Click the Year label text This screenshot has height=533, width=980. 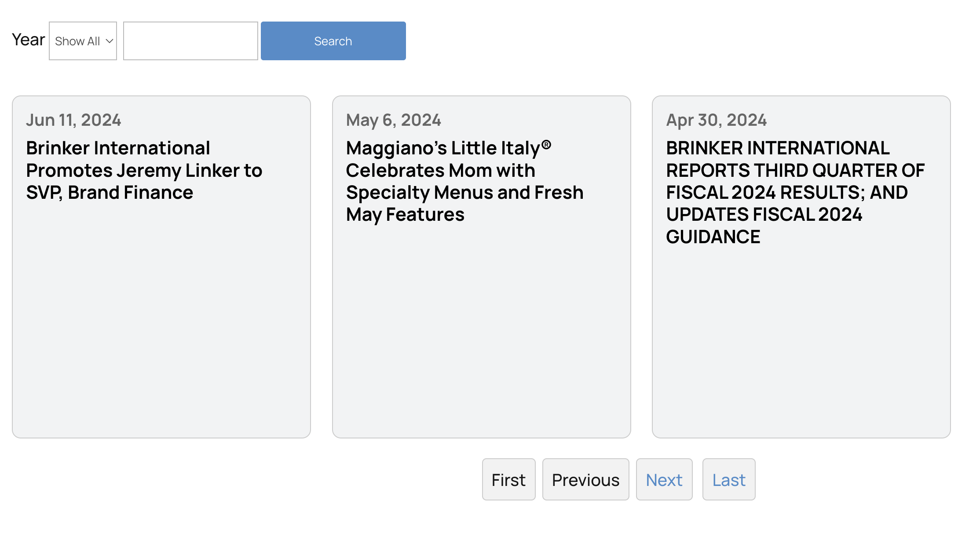(28, 40)
